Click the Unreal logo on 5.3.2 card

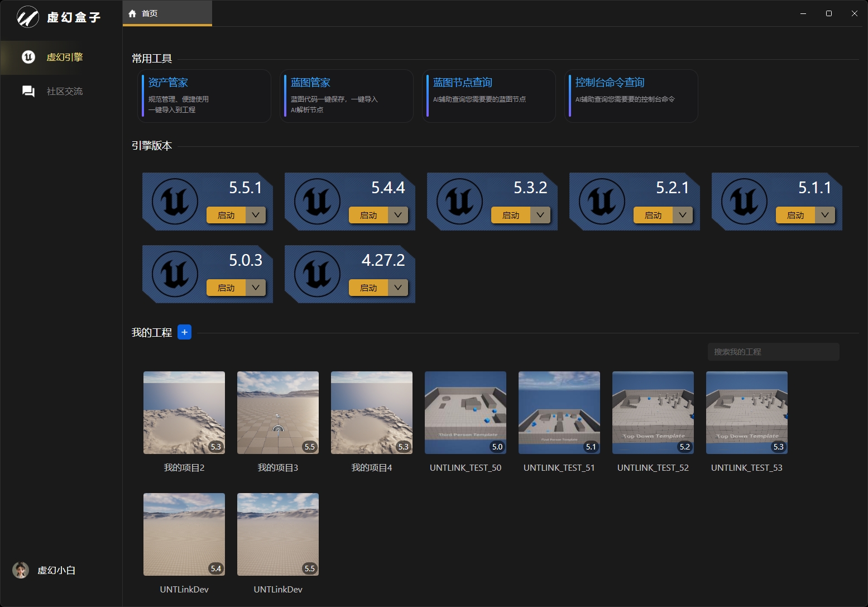[x=459, y=202]
